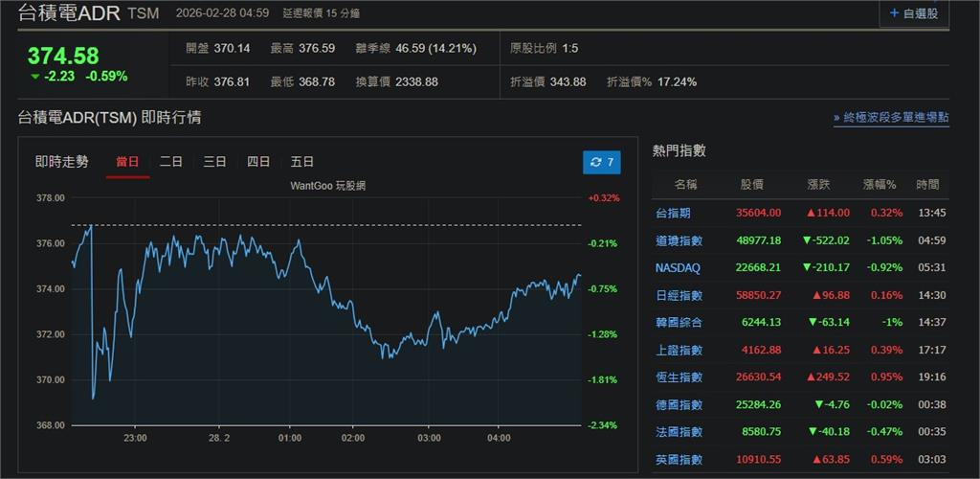Open the 台指期 index link
980x479 pixels.
(673, 213)
